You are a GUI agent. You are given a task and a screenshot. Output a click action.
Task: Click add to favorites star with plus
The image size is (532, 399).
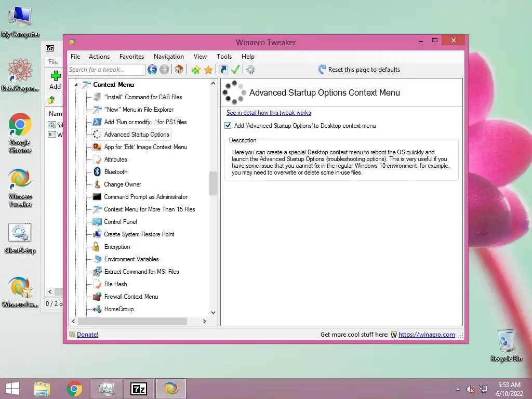[x=196, y=70]
